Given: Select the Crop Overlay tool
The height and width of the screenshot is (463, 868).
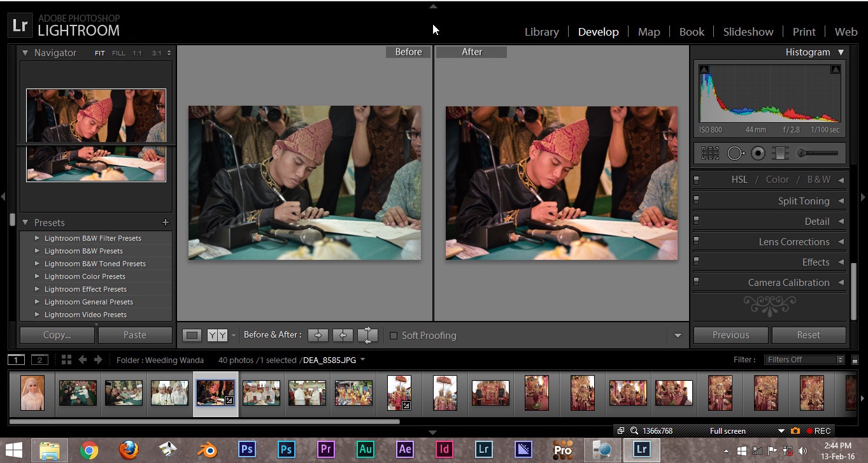Looking at the screenshot, I should 710,153.
